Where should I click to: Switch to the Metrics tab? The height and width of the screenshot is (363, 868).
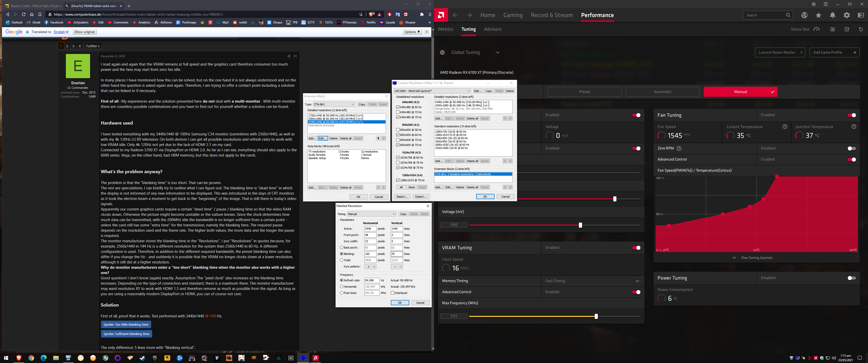coord(445,29)
